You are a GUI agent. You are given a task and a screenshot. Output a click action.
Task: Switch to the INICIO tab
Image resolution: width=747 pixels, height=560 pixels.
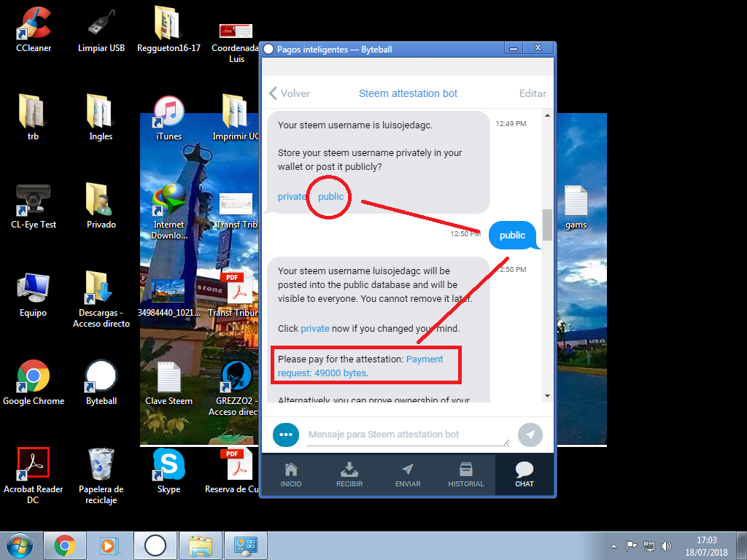tap(290, 475)
